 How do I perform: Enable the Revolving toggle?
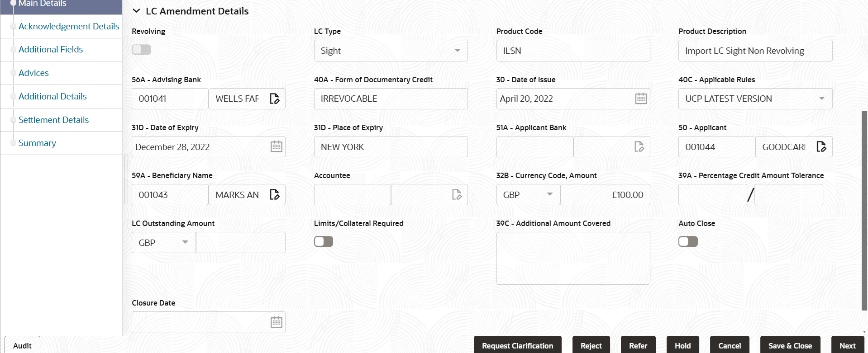tap(141, 49)
